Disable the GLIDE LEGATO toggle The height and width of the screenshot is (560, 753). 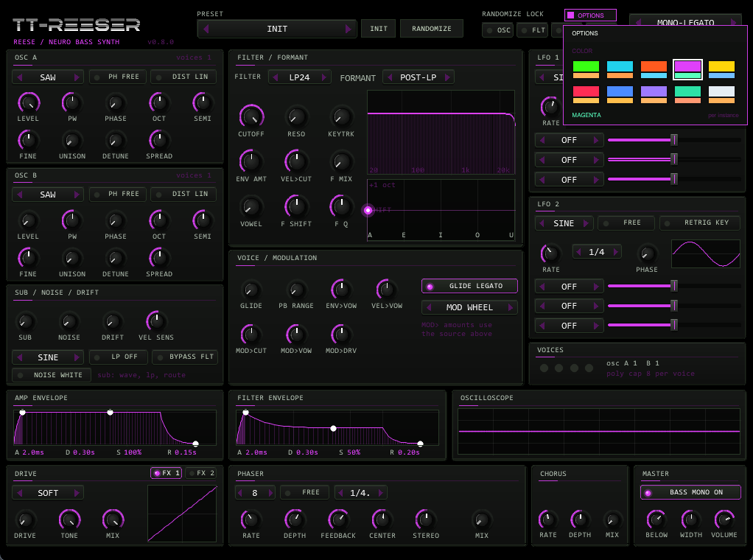point(469,286)
